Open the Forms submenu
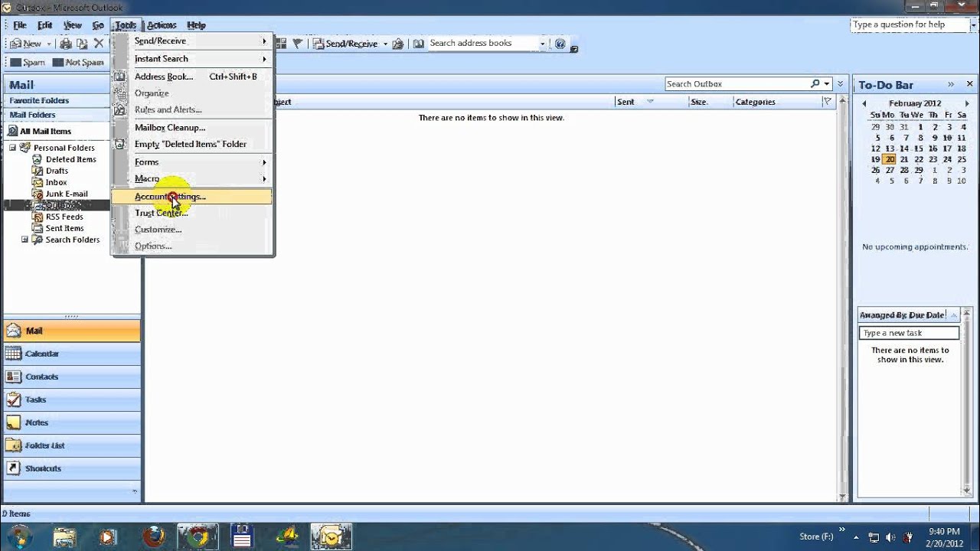Screen dimensions: 980x551 click(192, 161)
